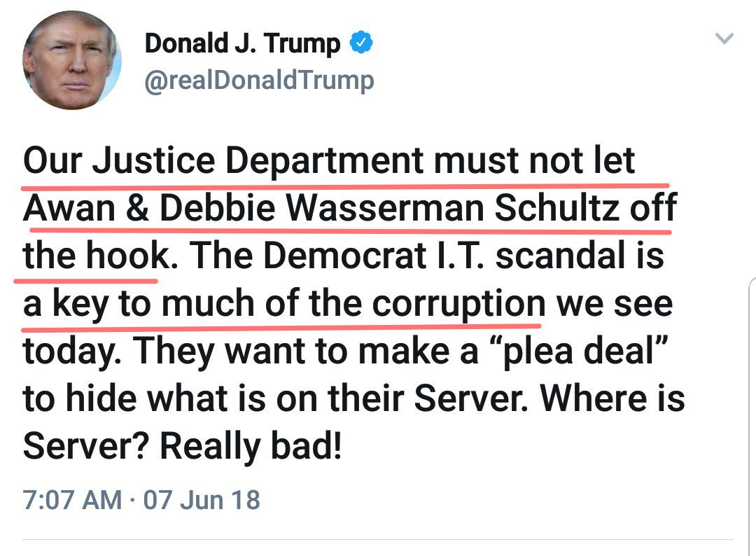Open the tweet options chevron menu
The image size is (756, 556).
(x=724, y=39)
